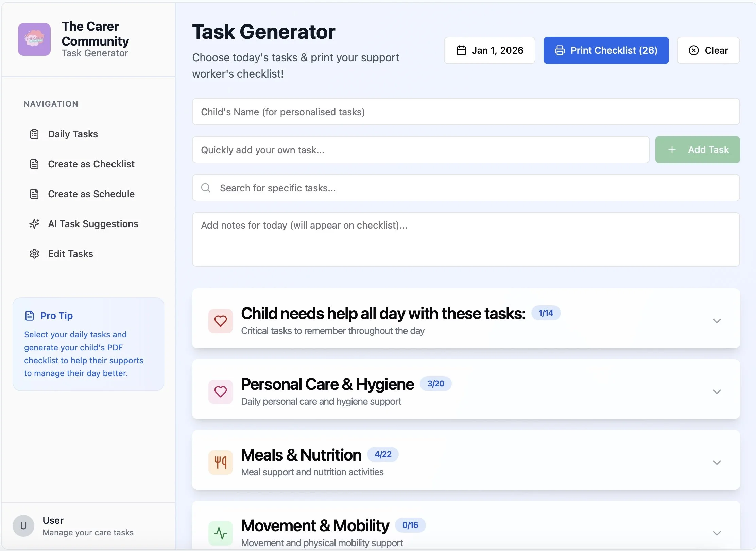Click the green Add Task button
The width and height of the screenshot is (756, 551).
click(697, 150)
